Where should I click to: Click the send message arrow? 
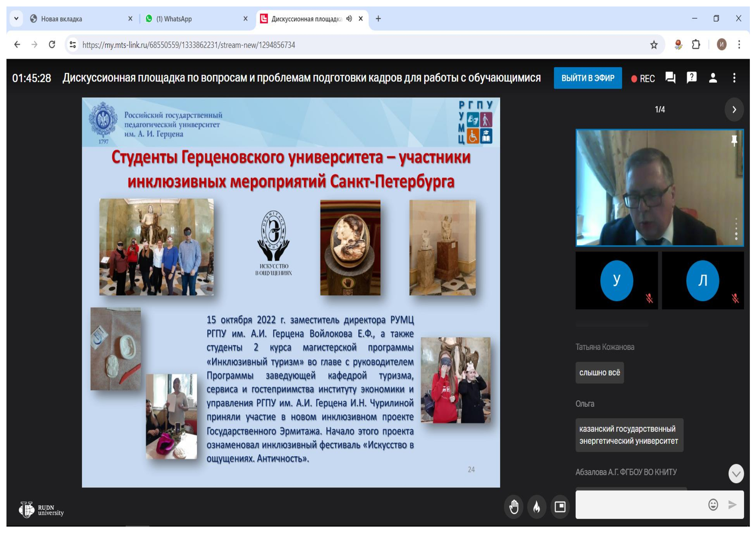pyautogui.click(x=732, y=505)
